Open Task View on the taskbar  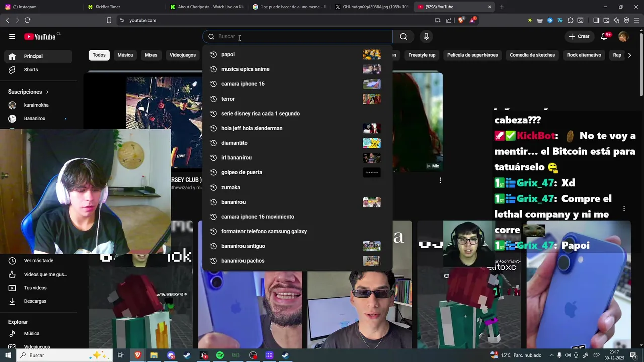[121, 355]
